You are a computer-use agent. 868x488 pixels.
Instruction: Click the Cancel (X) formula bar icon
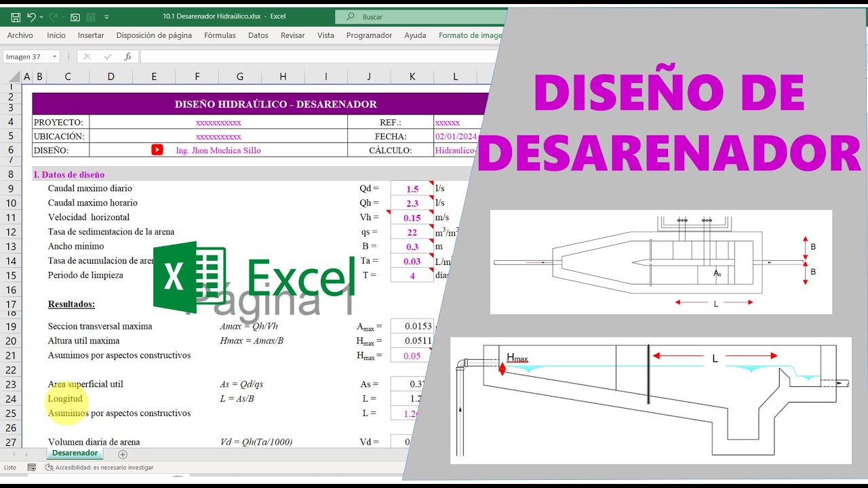(87, 57)
